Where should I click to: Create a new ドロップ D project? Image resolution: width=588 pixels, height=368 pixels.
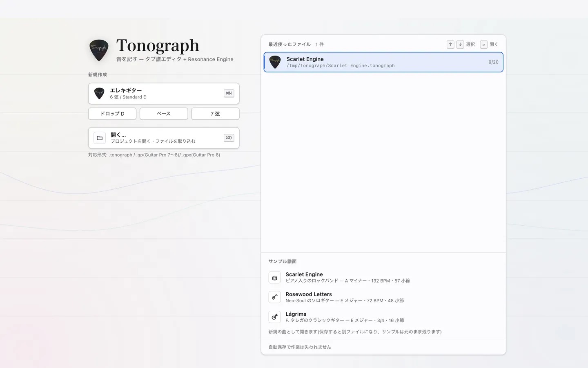click(112, 114)
